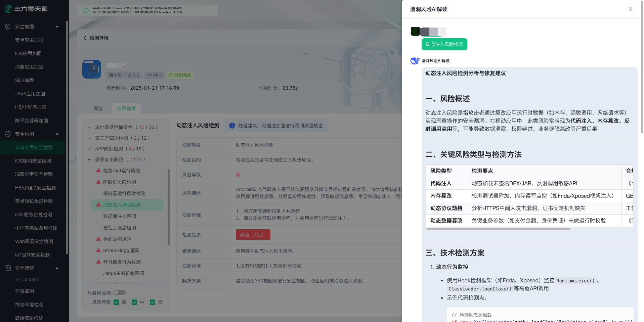Open iOS应用加固 in the sidebar
The image size is (644, 322).
coord(28,53)
